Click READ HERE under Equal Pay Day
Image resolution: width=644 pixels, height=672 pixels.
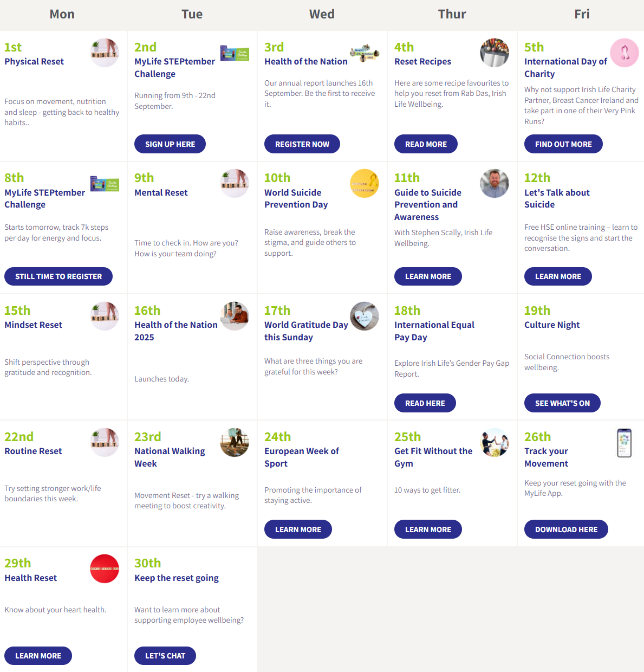point(425,403)
